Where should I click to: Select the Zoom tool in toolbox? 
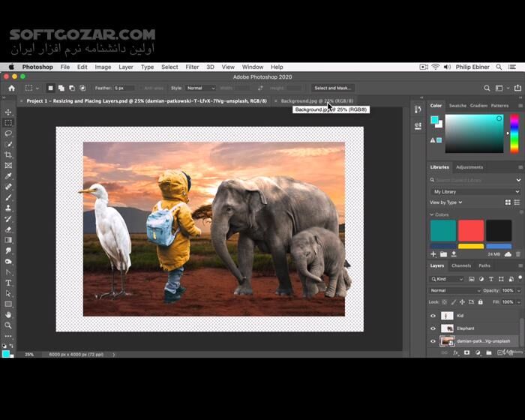pyautogui.click(x=8, y=325)
